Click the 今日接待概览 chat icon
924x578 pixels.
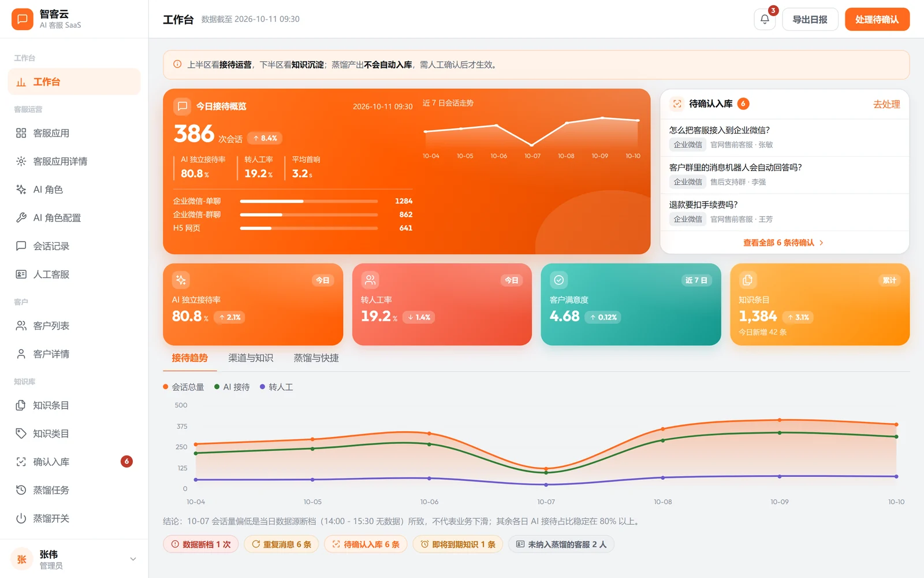(182, 106)
